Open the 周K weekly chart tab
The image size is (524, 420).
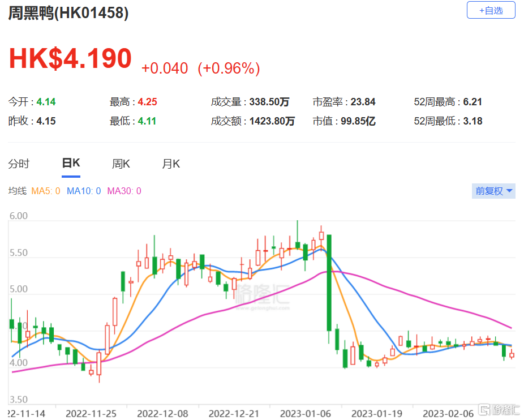(x=121, y=164)
